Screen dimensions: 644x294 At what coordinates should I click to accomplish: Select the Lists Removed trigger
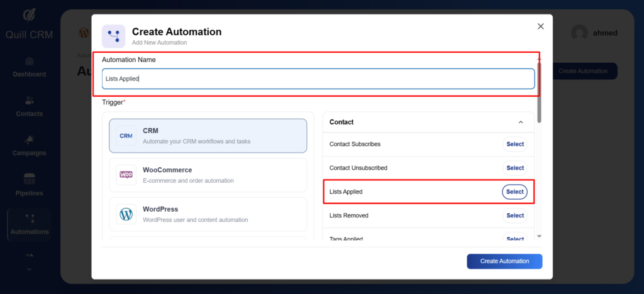click(514, 215)
